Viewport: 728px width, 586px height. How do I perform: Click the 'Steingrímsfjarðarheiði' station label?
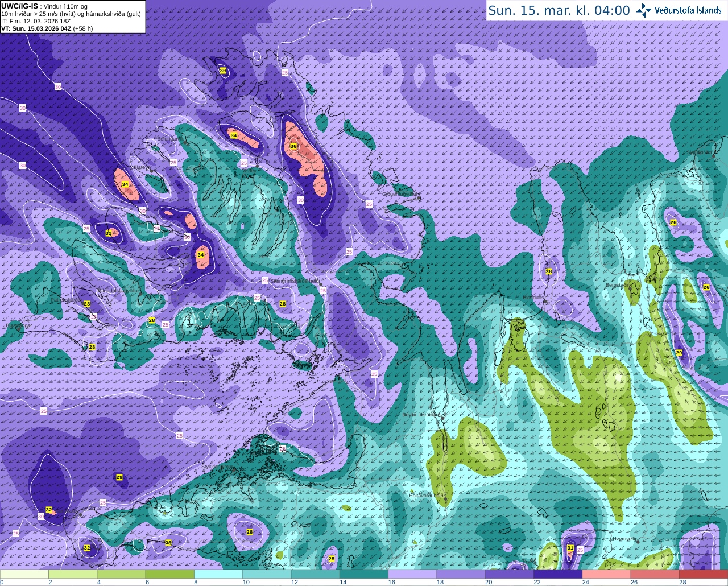[294, 281]
